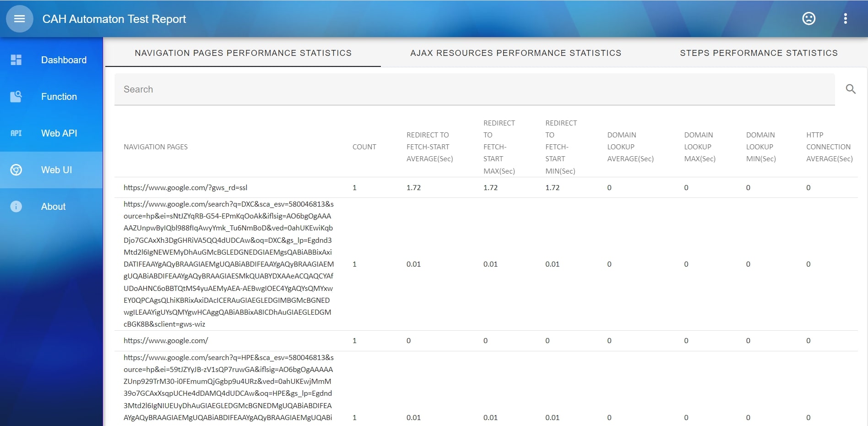Click the Function panel icon

tap(16, 97)
